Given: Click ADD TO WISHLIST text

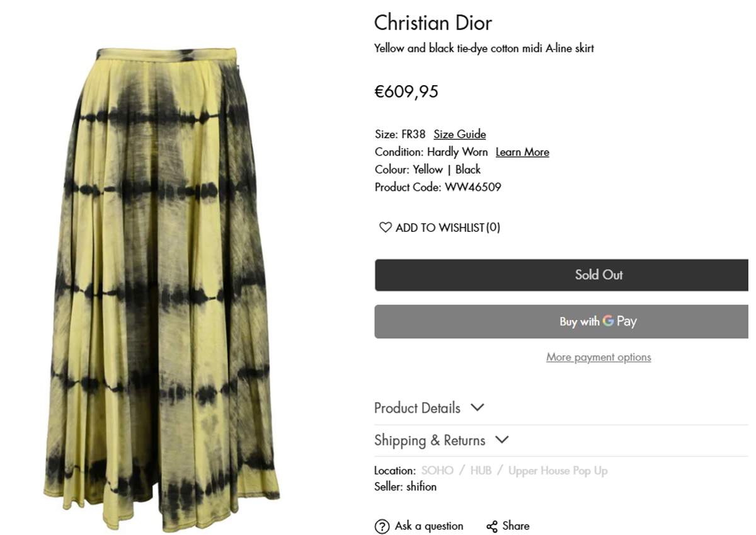Looking at the screenshot, I should [448, 227].
